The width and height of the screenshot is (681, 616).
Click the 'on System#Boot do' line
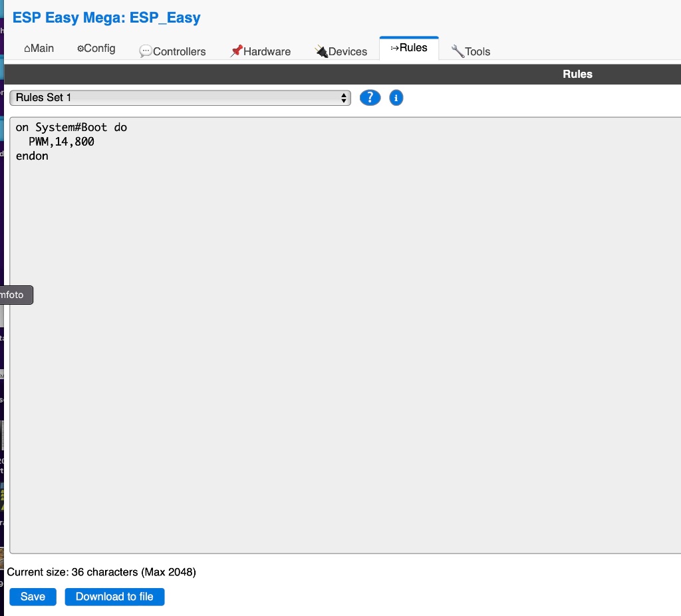click(71, 127)
